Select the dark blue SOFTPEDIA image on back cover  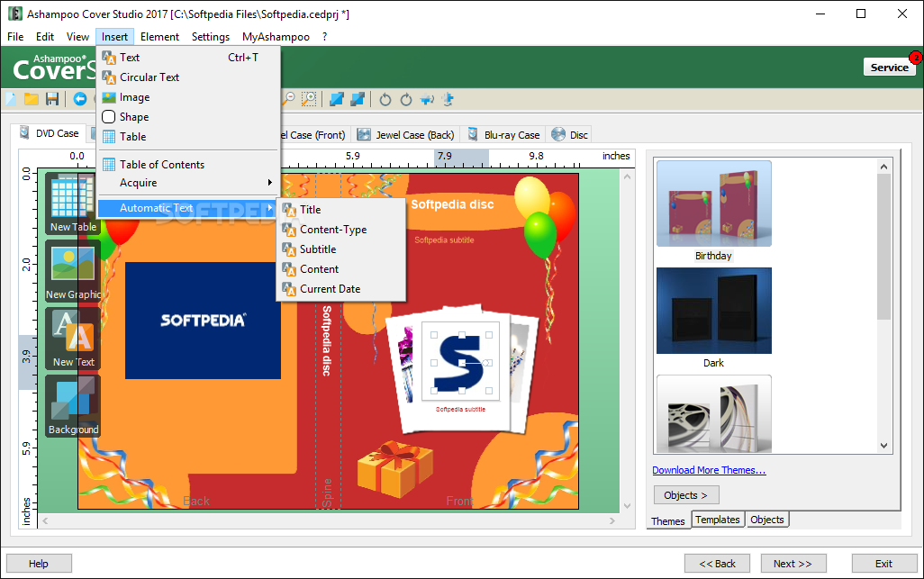coord(203,321)
